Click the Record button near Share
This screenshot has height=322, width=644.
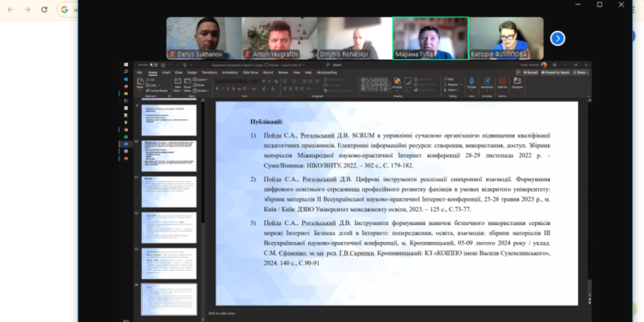coord(531,72)
